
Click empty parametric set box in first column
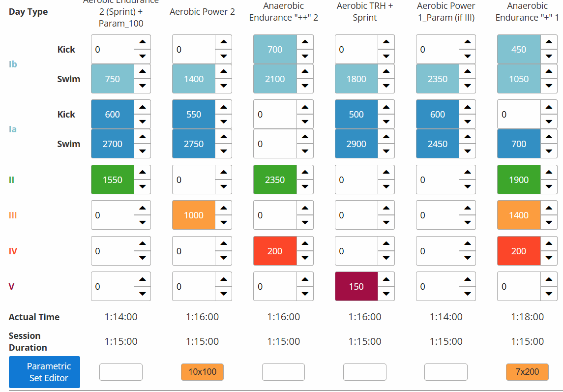[x=121, y=372]
